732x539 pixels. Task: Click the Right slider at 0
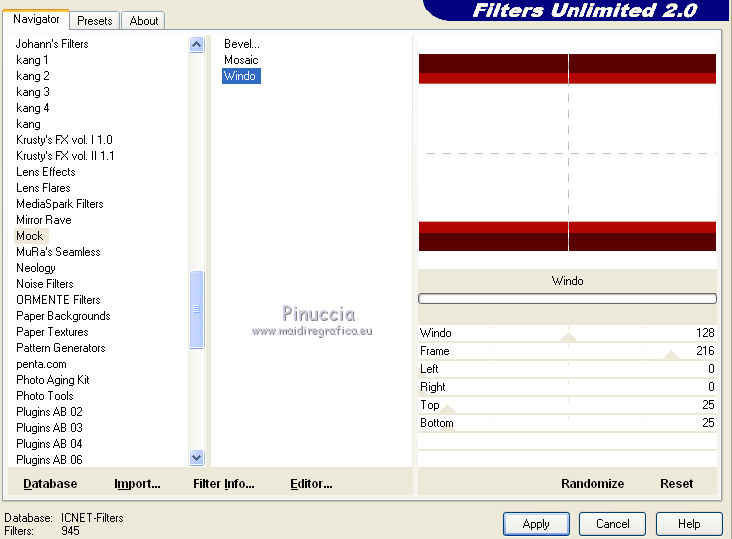(567, 387)
